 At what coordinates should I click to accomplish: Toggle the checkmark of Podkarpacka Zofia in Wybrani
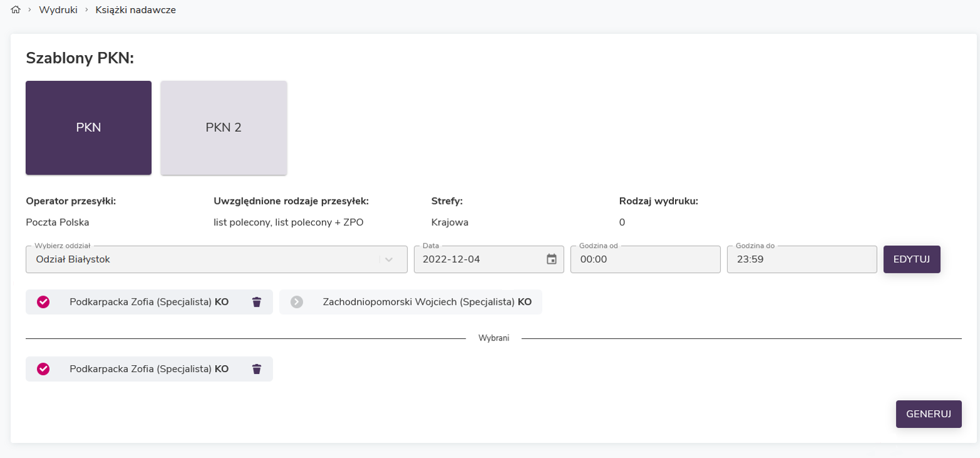43,369
